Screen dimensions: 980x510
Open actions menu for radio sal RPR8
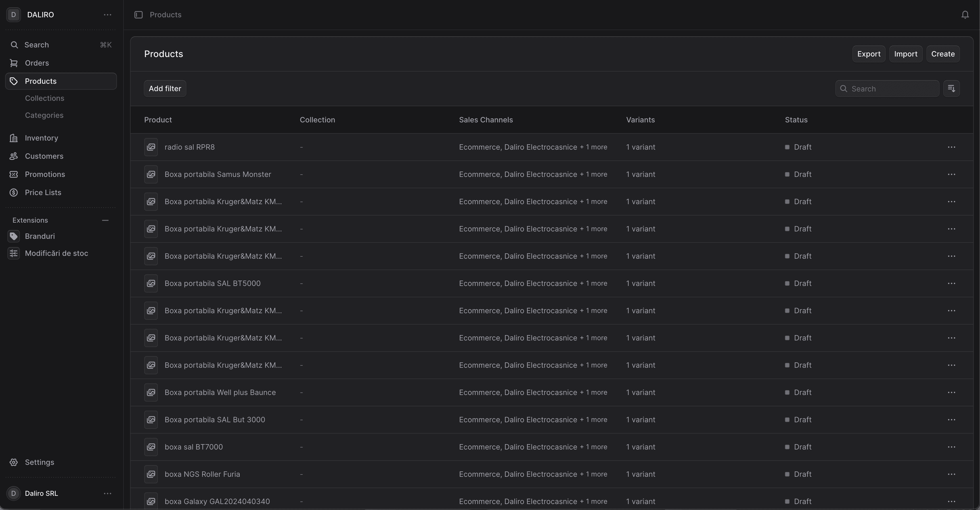pos(951,147)
